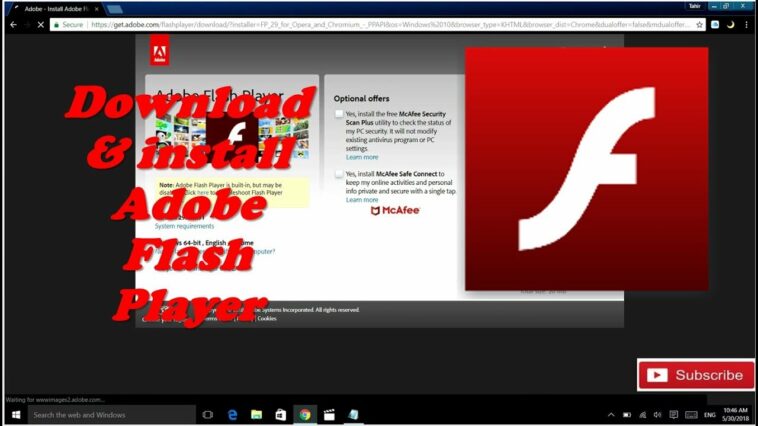Open the Windows Start menu
This screenshot has width=758, height=426.
click(16, 415)
